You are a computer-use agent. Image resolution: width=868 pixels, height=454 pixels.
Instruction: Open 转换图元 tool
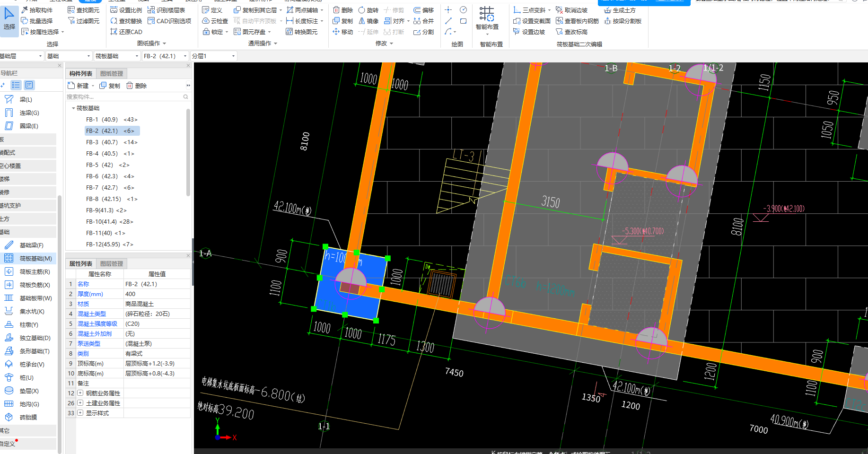tap(302, 32)
